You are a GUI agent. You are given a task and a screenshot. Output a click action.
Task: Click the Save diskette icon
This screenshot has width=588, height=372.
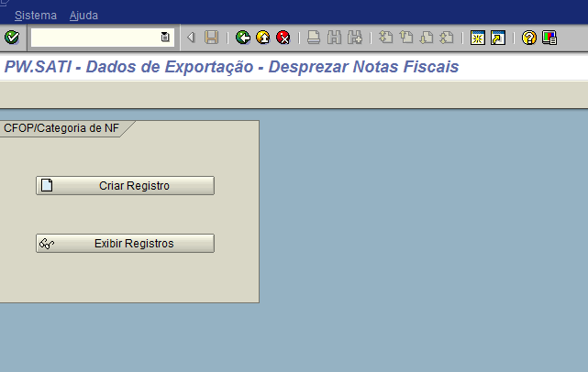pos(212,38)
